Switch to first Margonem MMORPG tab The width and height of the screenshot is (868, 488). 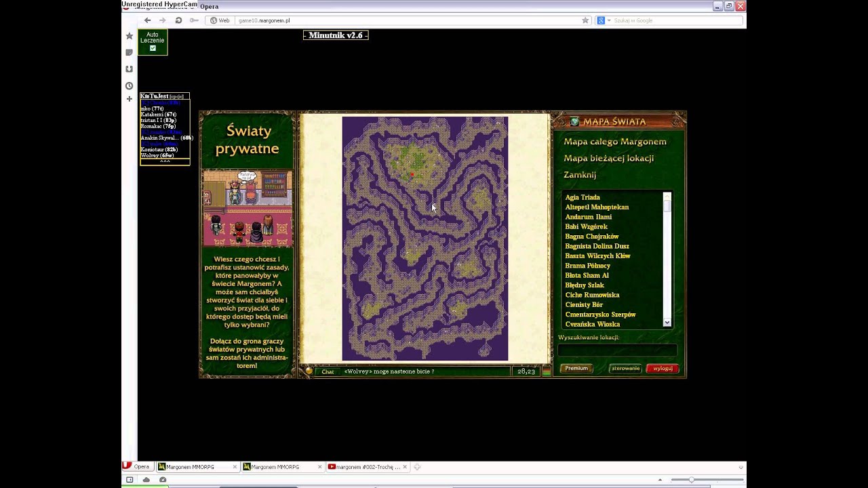pyautogui.click(x=197, y=467)
